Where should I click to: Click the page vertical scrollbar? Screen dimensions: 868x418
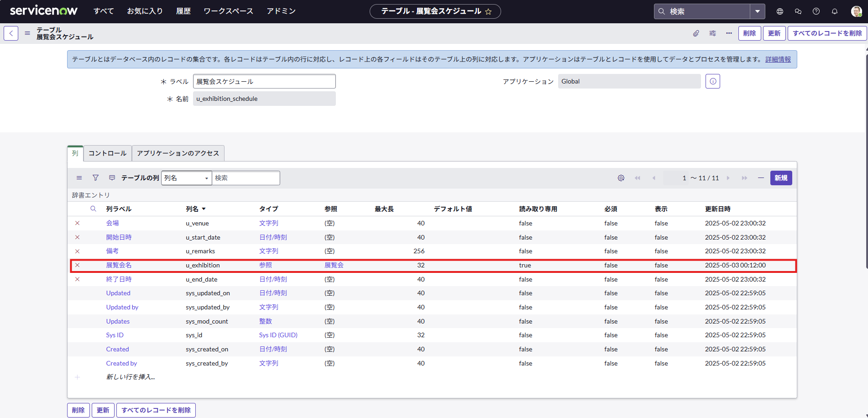[x=866, y=162]
